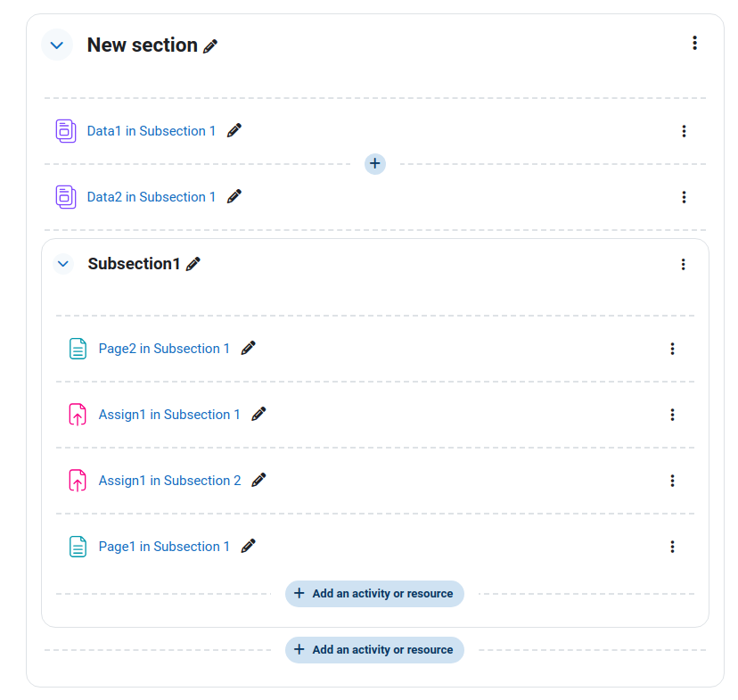Click the bottom Add an activity or resource button
The image size is (738, 700).
374,650
